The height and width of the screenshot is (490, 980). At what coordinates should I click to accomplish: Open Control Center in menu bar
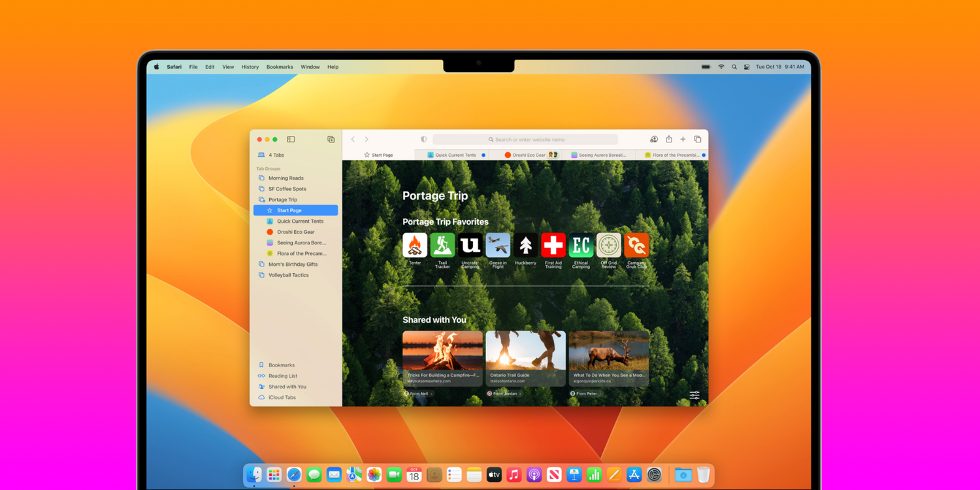pos(747,67)
